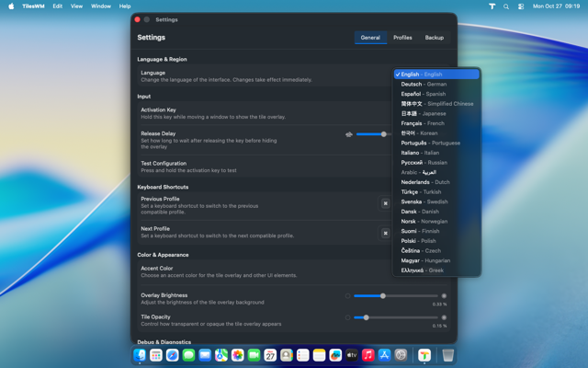
Task: Open the Mail app in dock
Action: (x=205, y=355)
